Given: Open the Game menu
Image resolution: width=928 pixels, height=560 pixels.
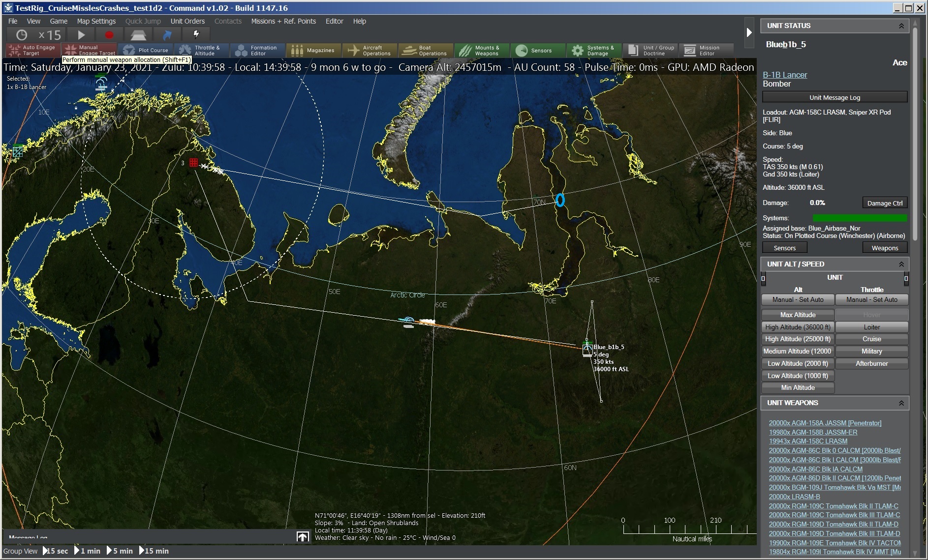Looking at the screenshot, I should tap(59, 21).
